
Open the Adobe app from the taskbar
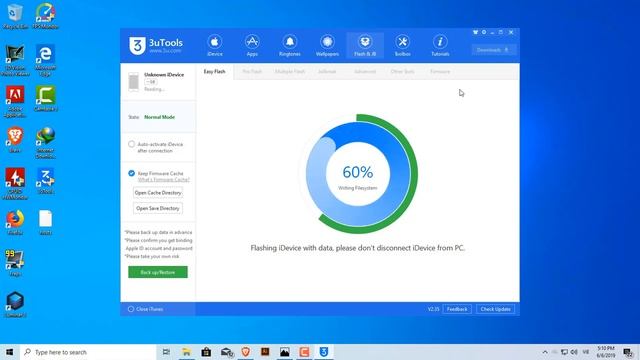[x=265, y=352]
